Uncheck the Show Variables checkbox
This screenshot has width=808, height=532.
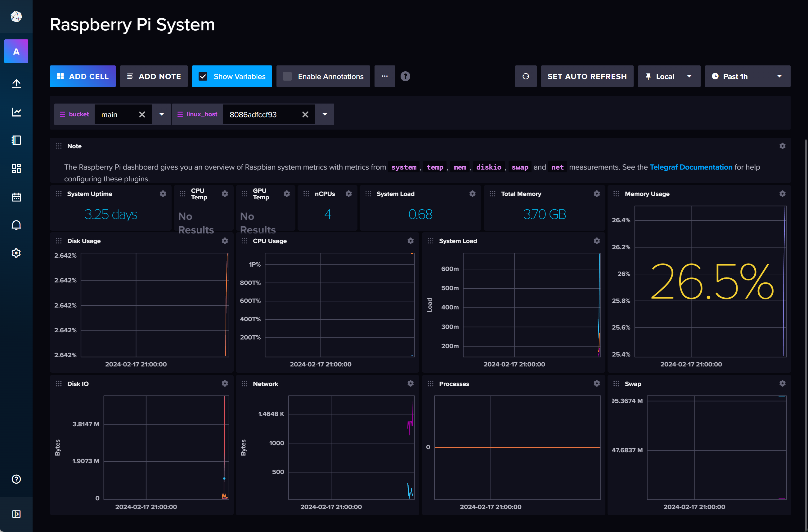click(x=203, y=76)
